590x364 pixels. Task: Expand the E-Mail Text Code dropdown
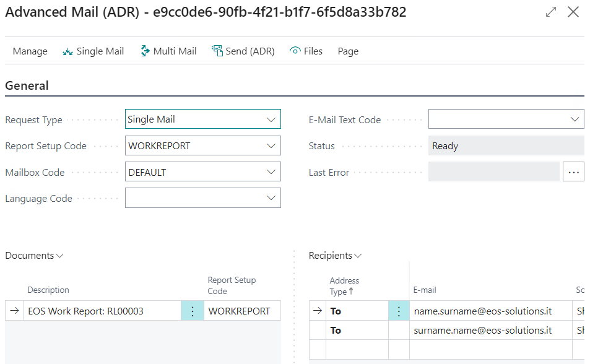575,119
